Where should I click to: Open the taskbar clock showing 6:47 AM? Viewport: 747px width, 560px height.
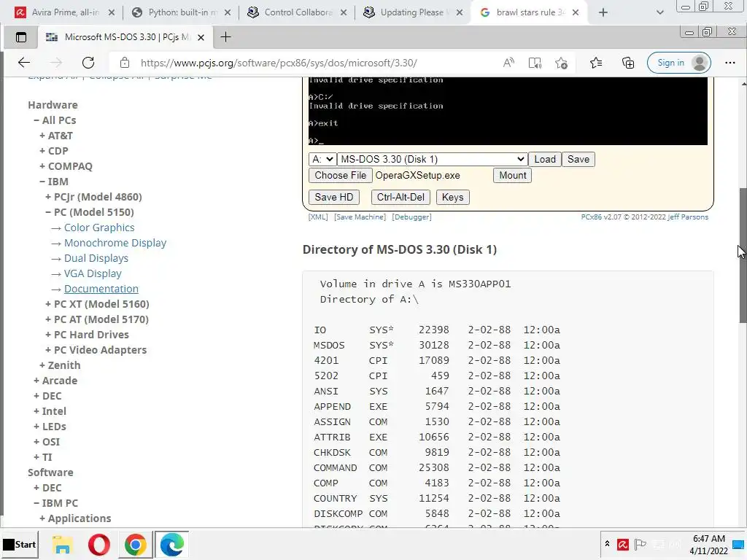pyautogui.click(x=708, y=544)
